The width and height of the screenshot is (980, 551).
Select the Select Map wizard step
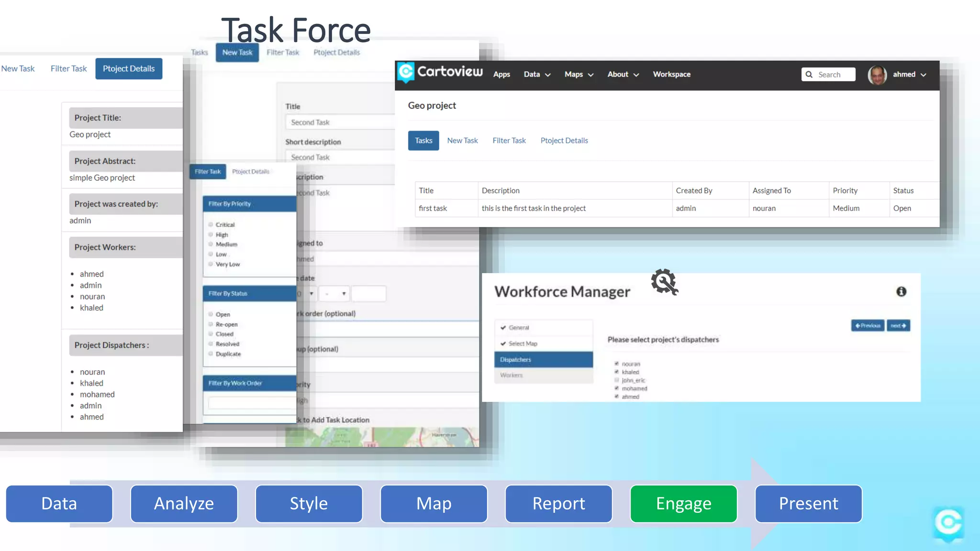tap(544, 343)
